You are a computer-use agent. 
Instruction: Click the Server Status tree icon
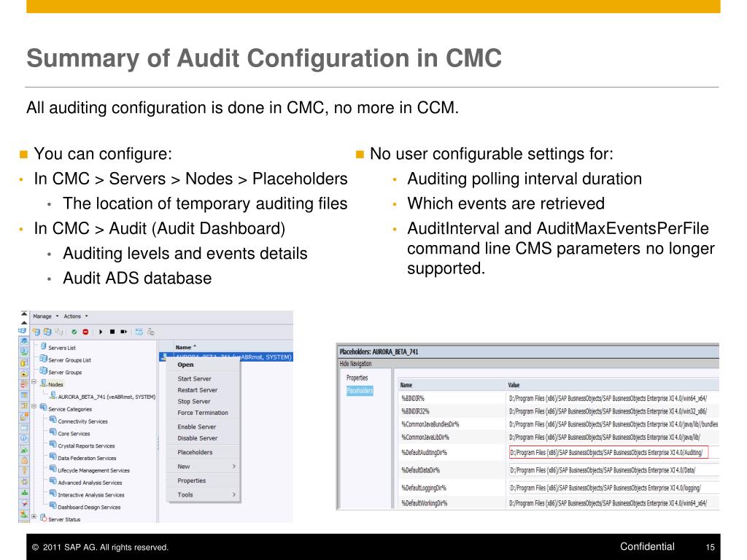click(x=43, y=518)
